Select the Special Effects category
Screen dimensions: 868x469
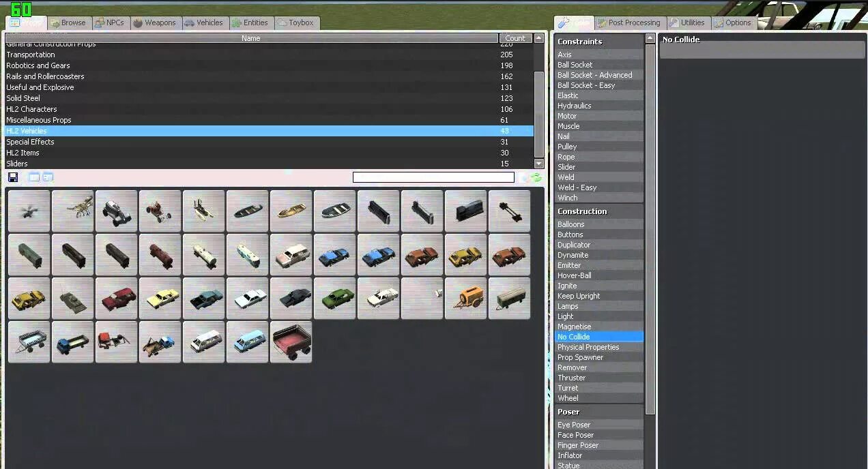(269, 142)
